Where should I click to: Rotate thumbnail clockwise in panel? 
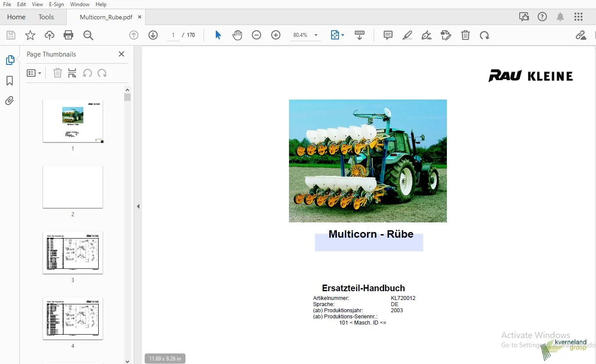click(x=102, y=73)
